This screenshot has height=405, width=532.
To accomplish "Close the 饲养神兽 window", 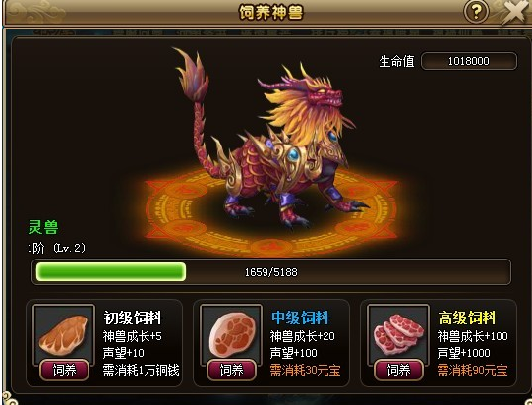I will pyautogui.click(x=514, y=12).
